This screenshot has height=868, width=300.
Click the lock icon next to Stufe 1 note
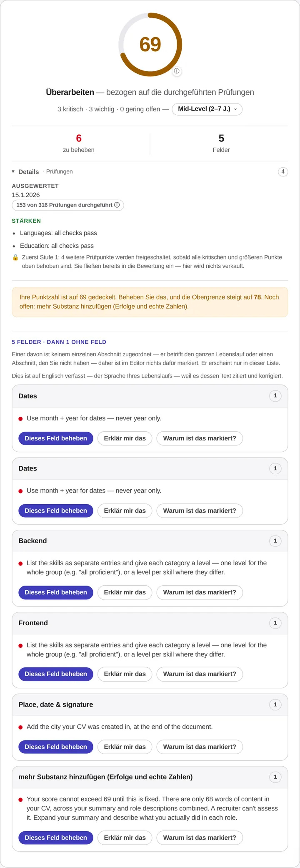(15, 257)
